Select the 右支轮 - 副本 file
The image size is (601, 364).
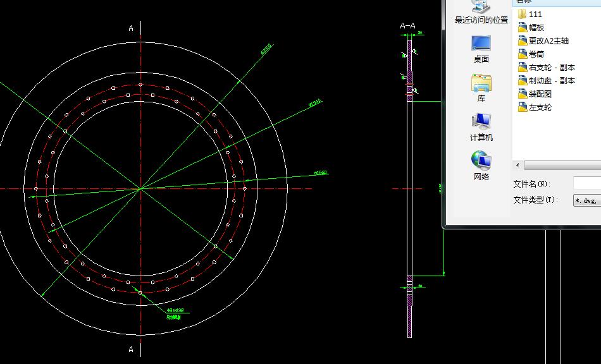(547, 68)
